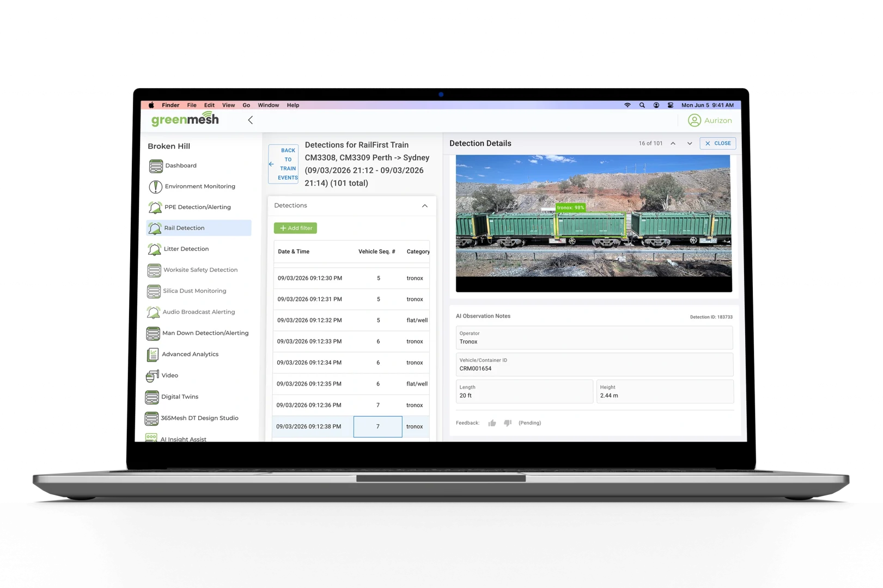The width and height of the screenshot is (883, 588).
Task: Give thumbs up feedback
Action: (x=492, y=423)
